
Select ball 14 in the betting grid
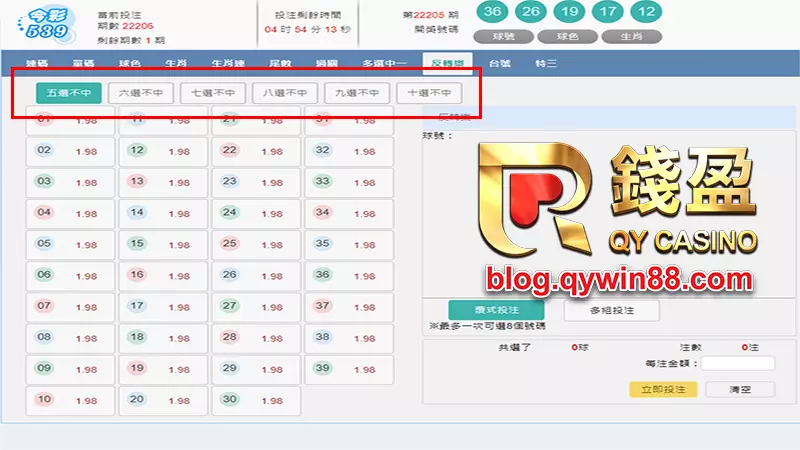(137, 212)
